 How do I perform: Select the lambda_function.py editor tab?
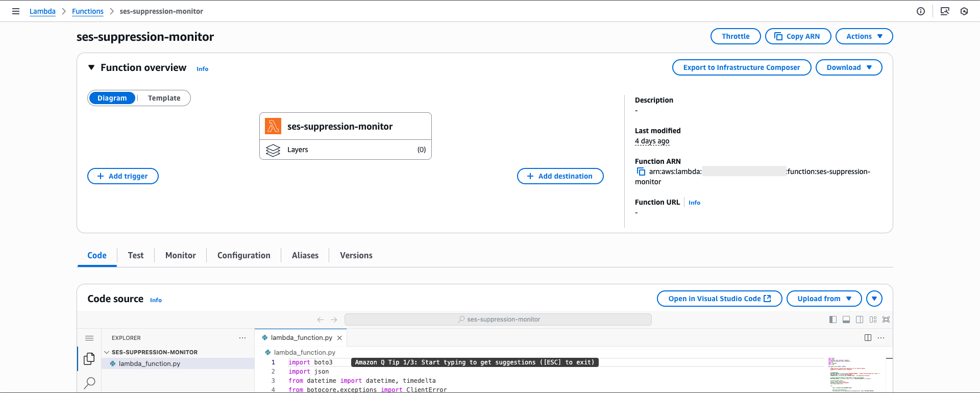pos(301,338)
